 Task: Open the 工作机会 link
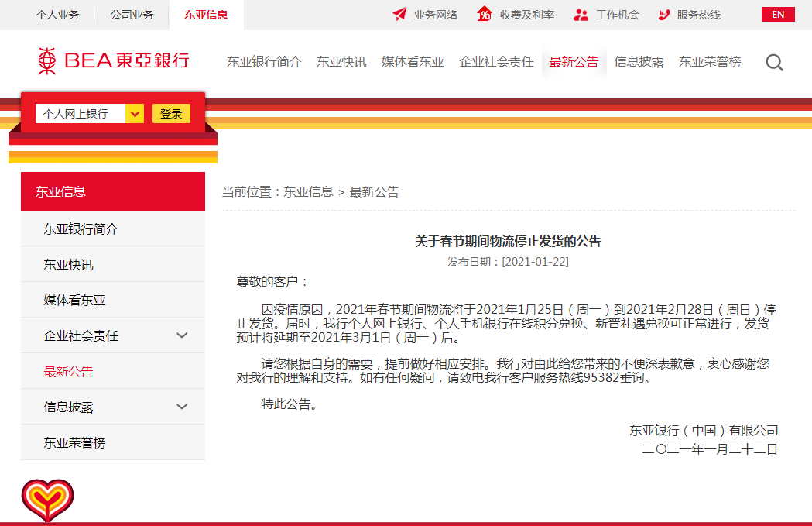point(618,15)
